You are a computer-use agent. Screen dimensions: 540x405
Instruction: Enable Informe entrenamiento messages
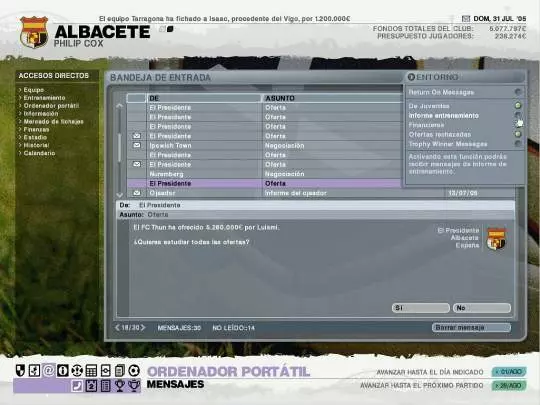518,115
